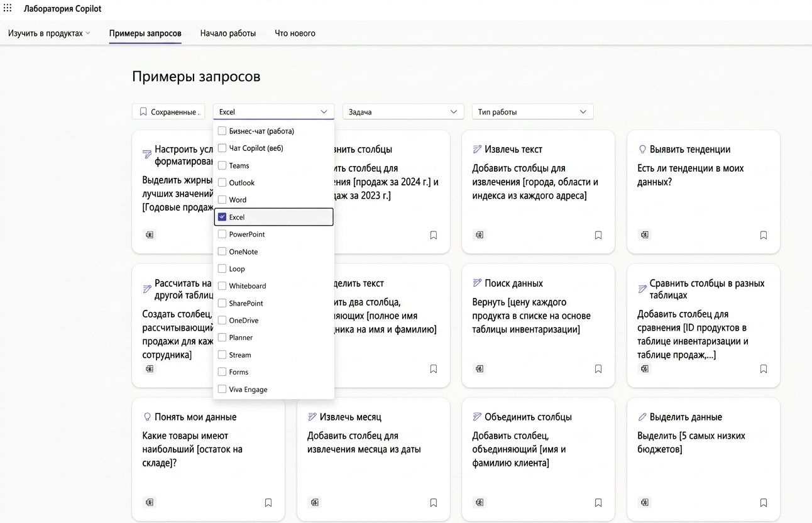Screen dimensions: 812x523
Task: Click the "Лаборатория Copilot" header title
Action: coord(63,9)
